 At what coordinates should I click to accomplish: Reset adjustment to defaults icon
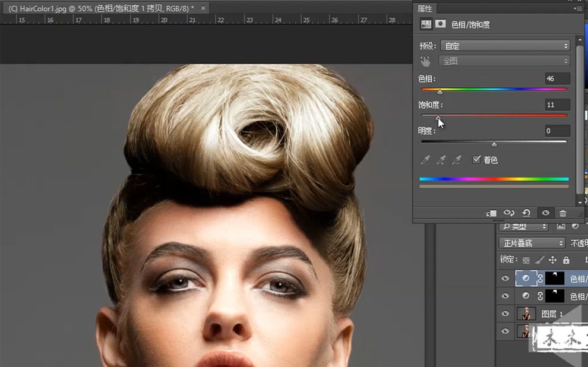(526, 213)
